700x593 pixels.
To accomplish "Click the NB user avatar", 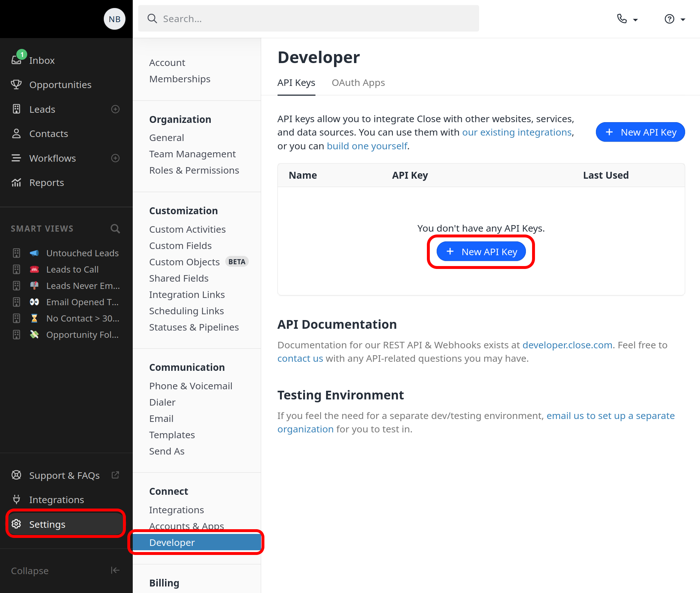I will coord(115,19).
